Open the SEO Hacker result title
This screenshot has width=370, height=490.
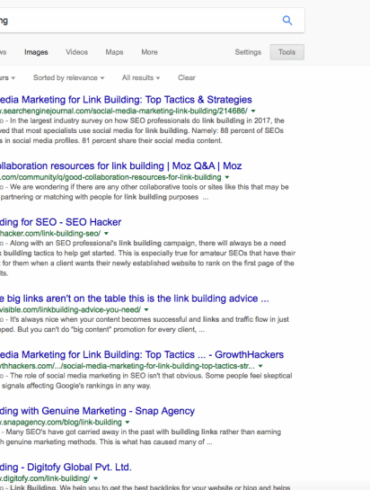coord(61,222)
